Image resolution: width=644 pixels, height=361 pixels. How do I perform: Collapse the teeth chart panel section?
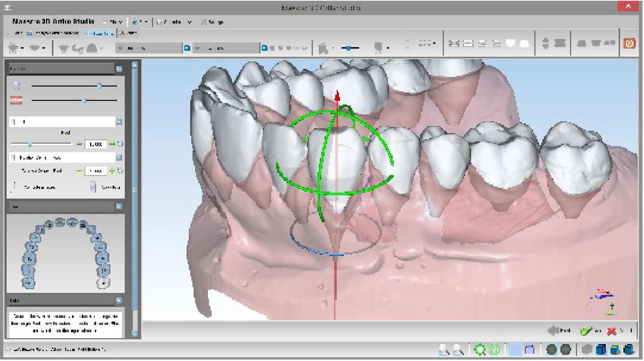coord(119,206)
